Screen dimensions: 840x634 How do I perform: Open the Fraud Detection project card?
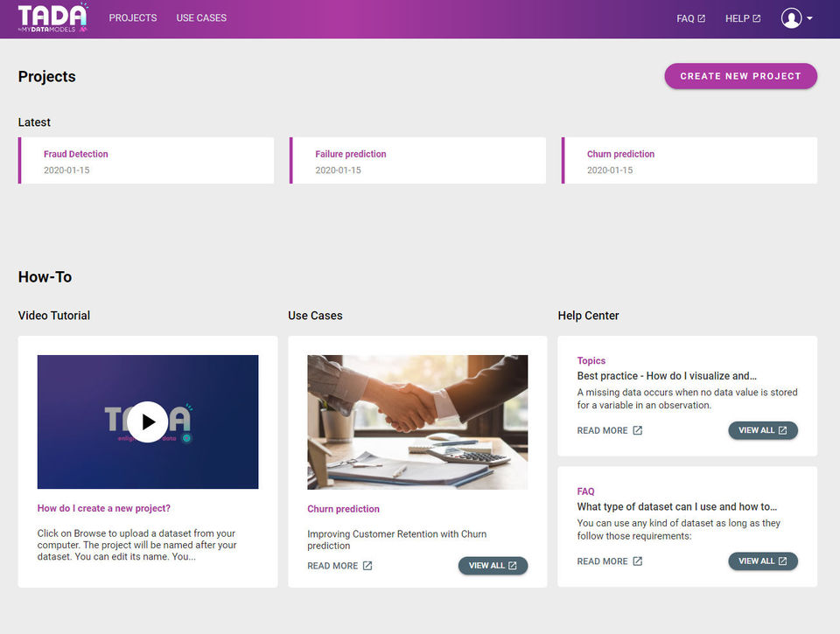146,161
